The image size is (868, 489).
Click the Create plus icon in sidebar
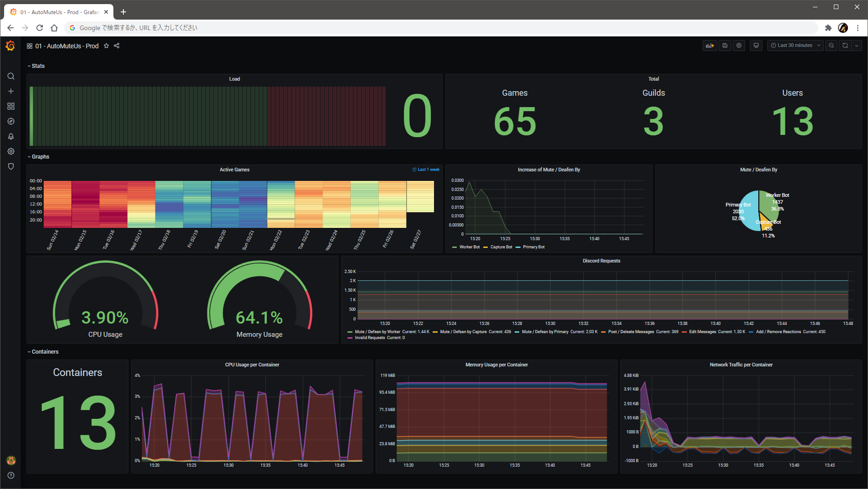(x=11, y=91)
